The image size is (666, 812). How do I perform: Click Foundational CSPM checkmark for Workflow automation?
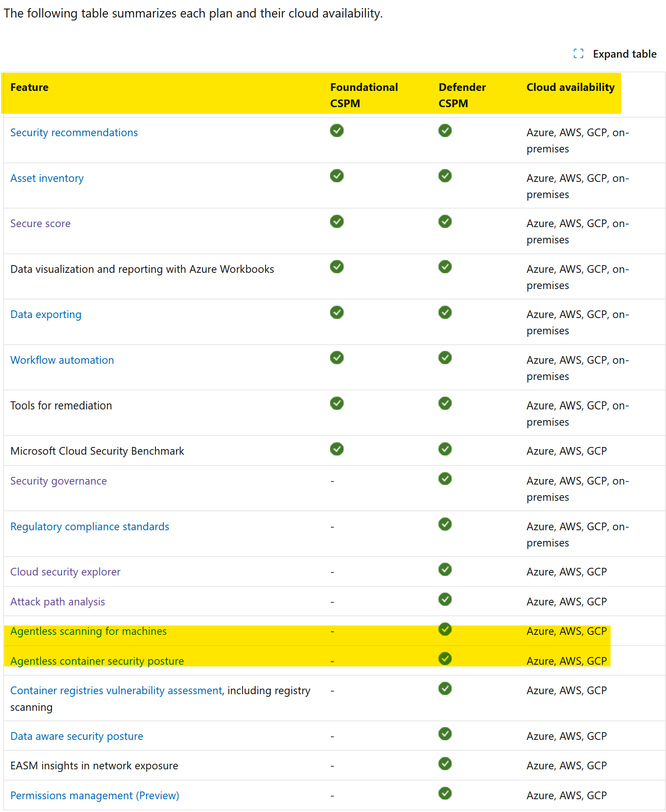click(337, 358)
